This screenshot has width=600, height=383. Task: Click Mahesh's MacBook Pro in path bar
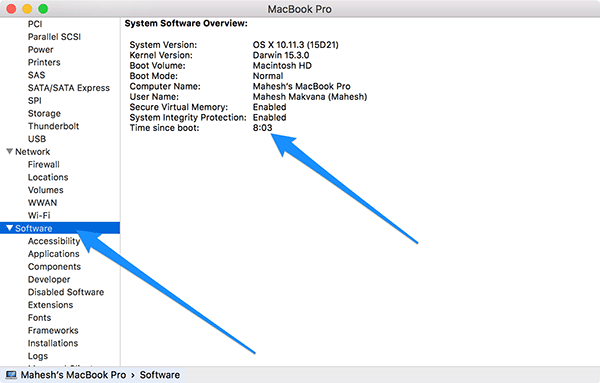[73, 375]
